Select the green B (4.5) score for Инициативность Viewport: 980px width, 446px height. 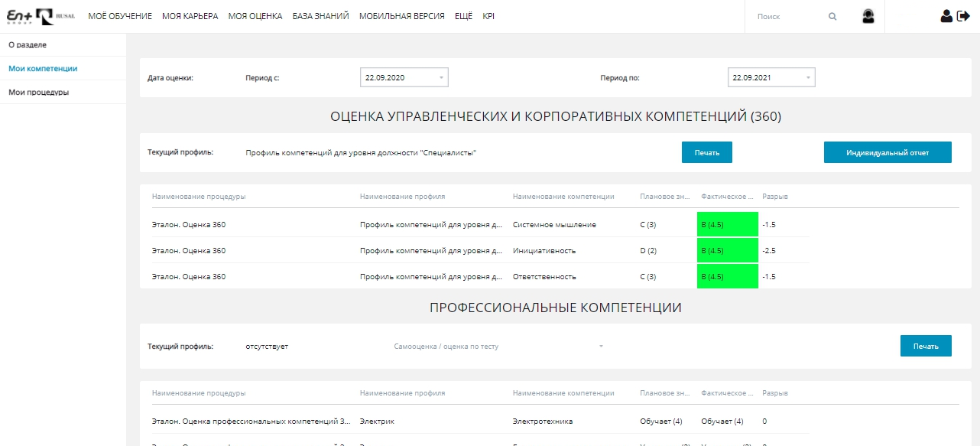pos(727,250)
